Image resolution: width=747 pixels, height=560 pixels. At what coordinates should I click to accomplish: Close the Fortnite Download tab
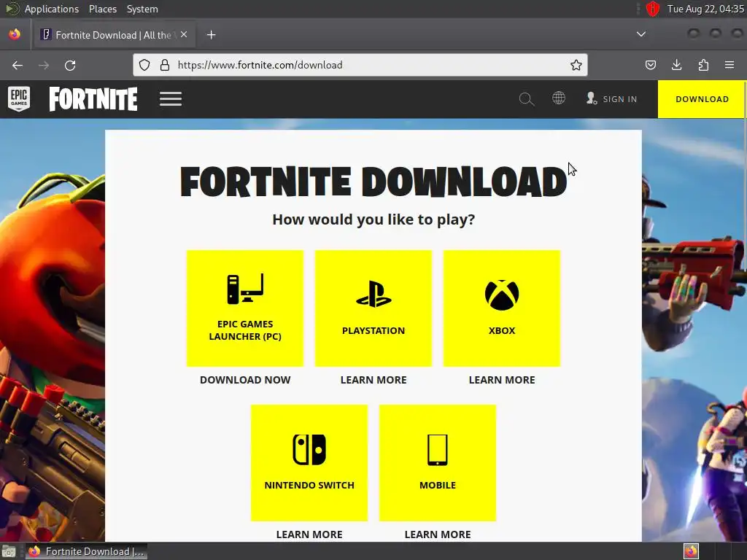pos(184,35)
